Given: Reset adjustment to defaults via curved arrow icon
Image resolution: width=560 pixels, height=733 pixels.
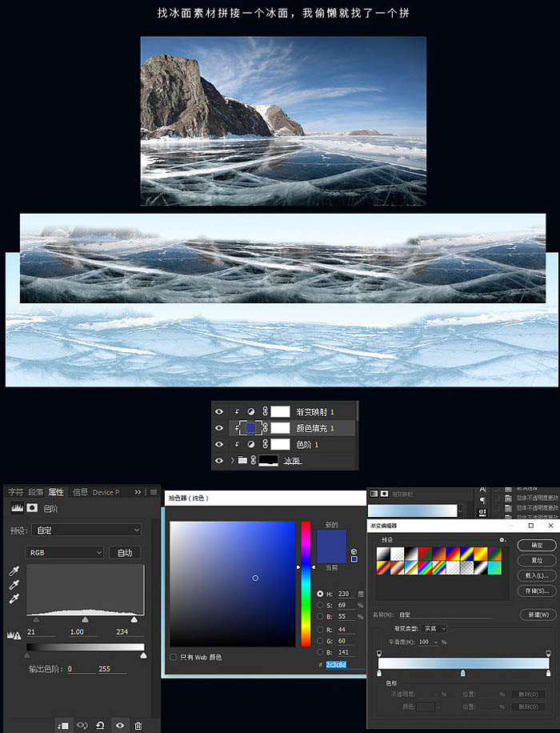Looking at the screenshot, I should (100, 726).
